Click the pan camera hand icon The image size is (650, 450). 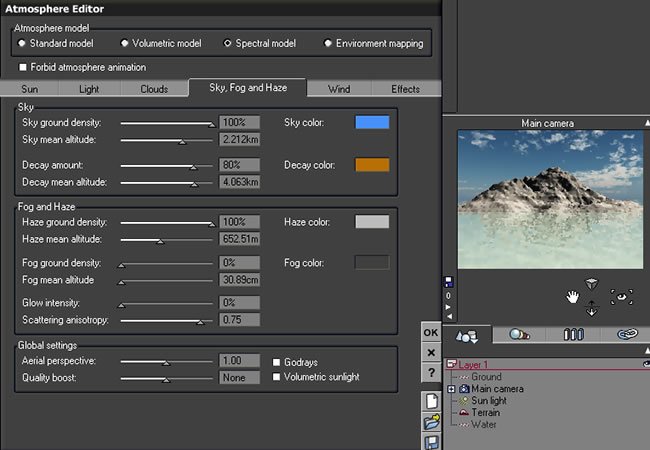[x=572, y=297]
